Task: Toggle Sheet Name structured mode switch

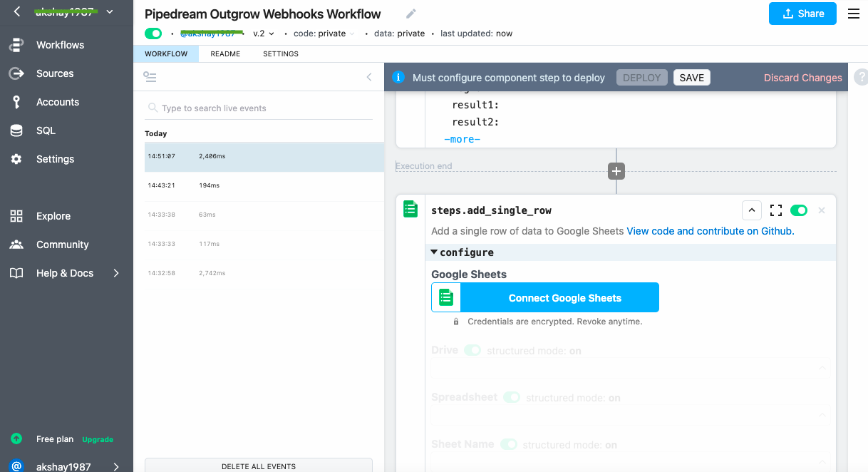Action: (x=508, y=444)
